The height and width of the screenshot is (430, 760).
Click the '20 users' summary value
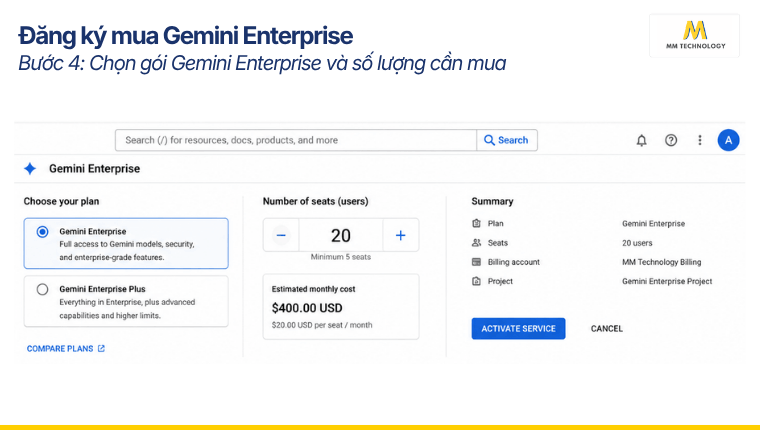click(x=637, y=243)
